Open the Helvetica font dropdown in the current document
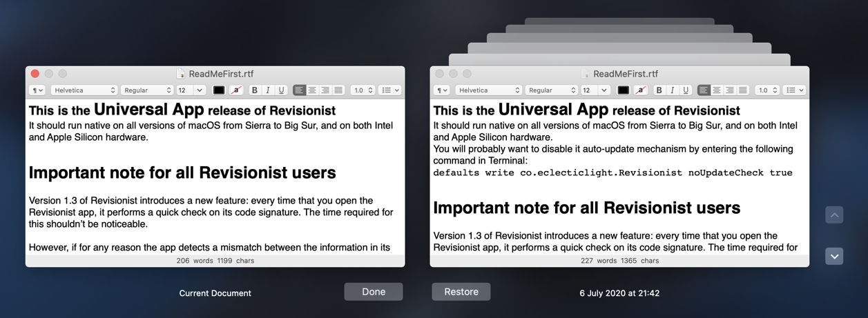Viewport: 868px width, 318px height. [x=84, y=90]
